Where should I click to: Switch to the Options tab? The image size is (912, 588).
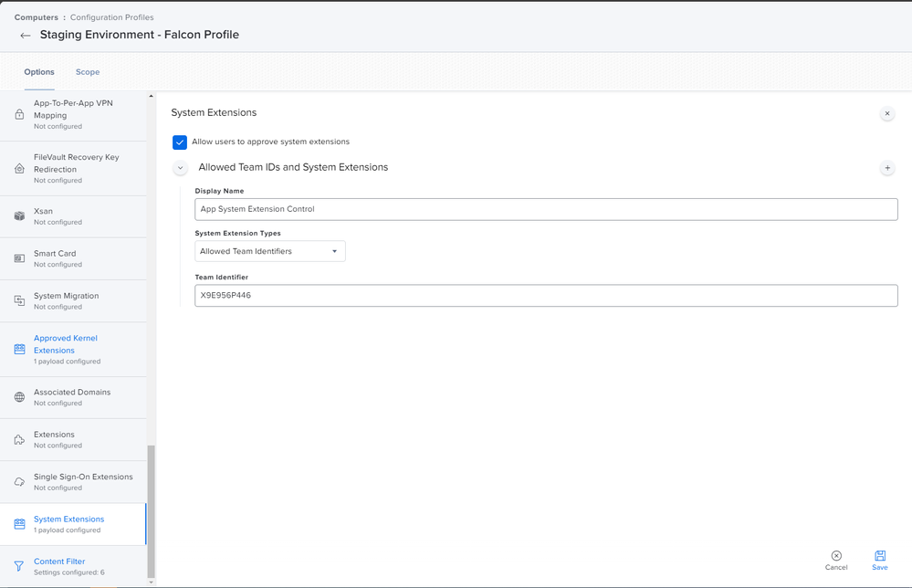pos(39,72)
